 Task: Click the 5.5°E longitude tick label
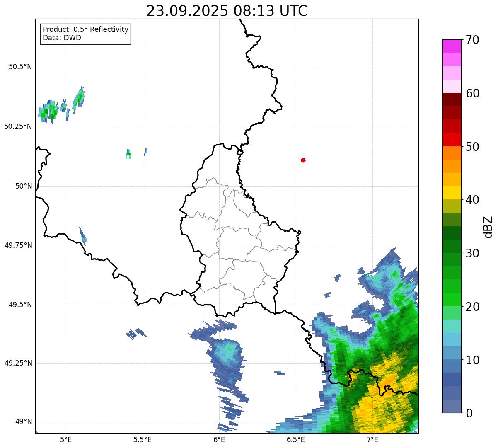(x=143, y=439)
